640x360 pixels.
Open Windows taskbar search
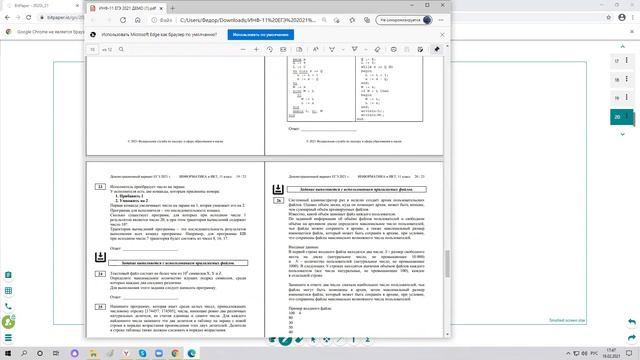pyautogui.click(x=24, y=353)
